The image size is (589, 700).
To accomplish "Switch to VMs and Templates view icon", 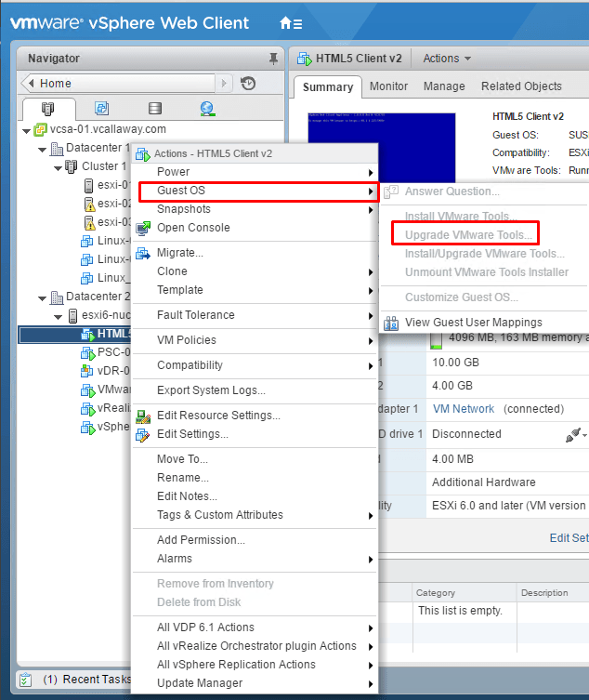I will (x=102, y=108).
